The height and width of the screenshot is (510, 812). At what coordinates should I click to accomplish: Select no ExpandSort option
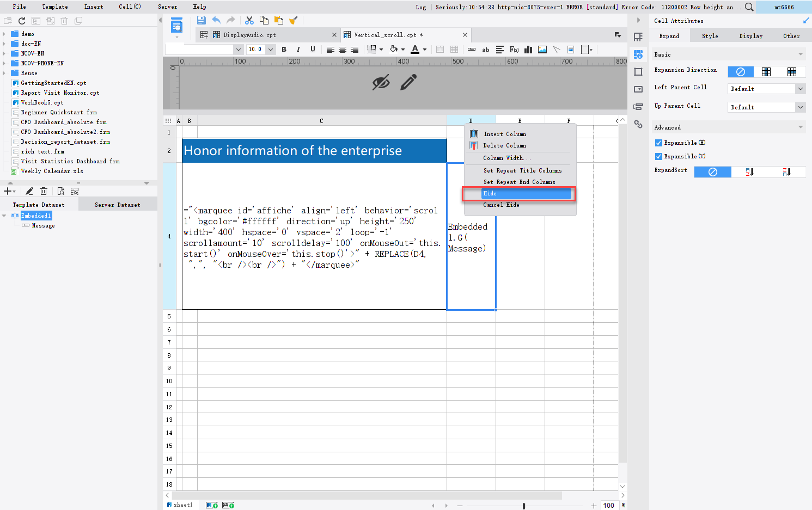point(713,172)
